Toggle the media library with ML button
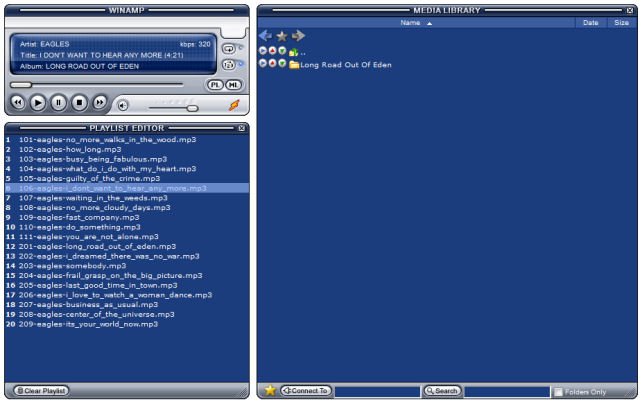Viewport: 640px width, 402px height. coord(233,85)
